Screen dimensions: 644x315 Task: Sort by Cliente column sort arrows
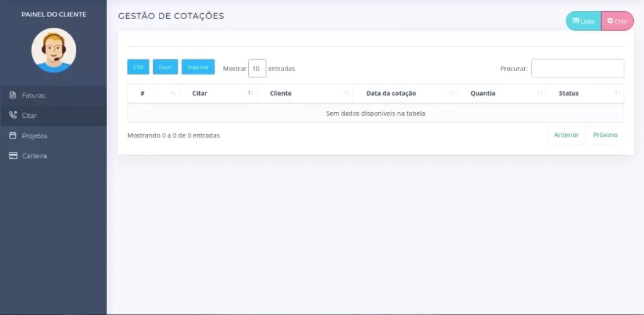(x=347, y=93)
